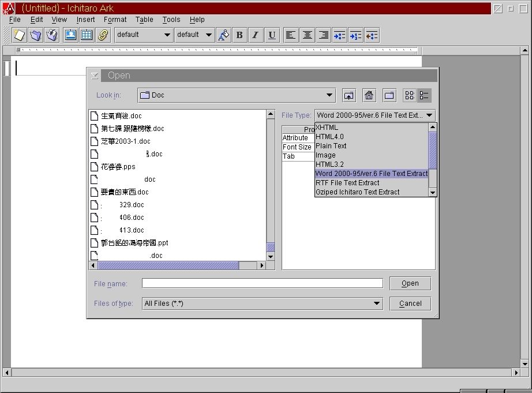The image size is (532, 393).
Task: Click the Home folder icon
Action: tap(369, 95)
